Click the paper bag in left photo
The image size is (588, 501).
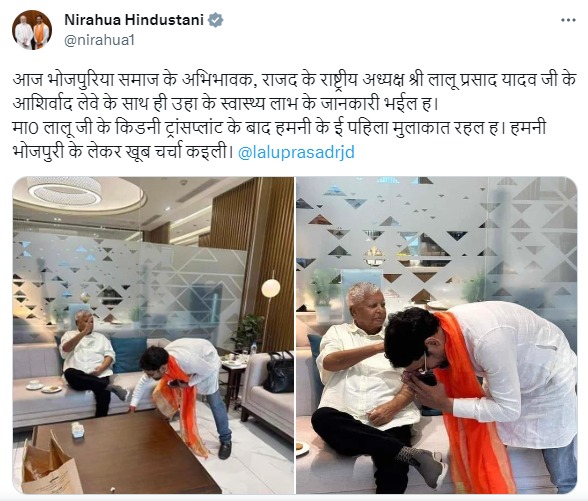click(x=50, y=466)
